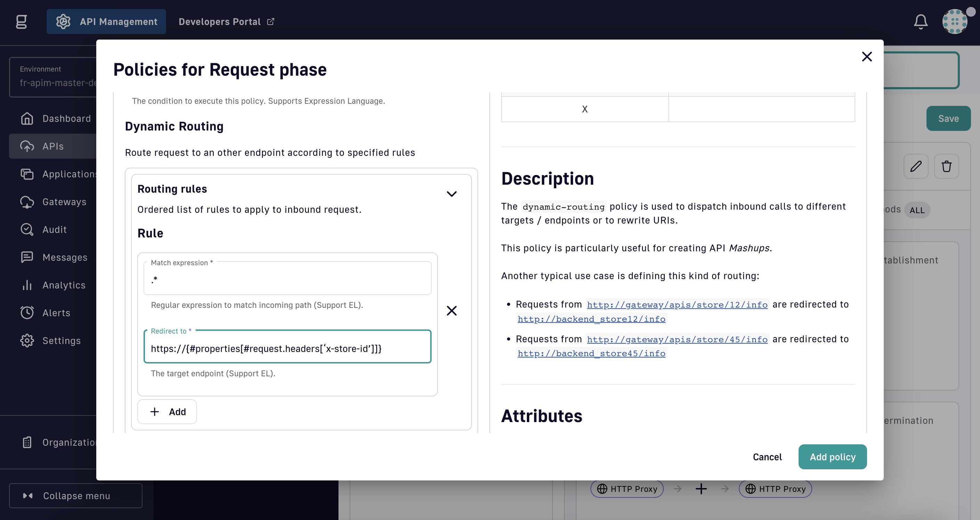
Task: Click the pencil edit icon
Action: pyautogui.click(x=916, y=166)
